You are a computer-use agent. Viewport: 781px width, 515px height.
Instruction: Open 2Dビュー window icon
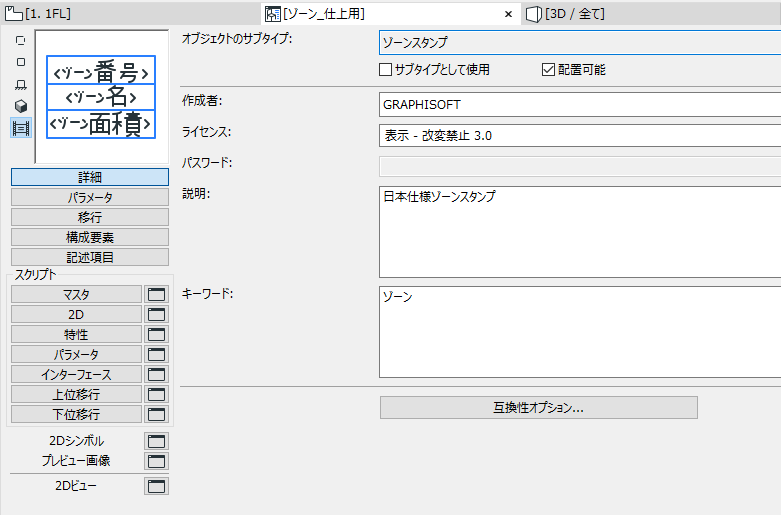click(x=156, y=486)
